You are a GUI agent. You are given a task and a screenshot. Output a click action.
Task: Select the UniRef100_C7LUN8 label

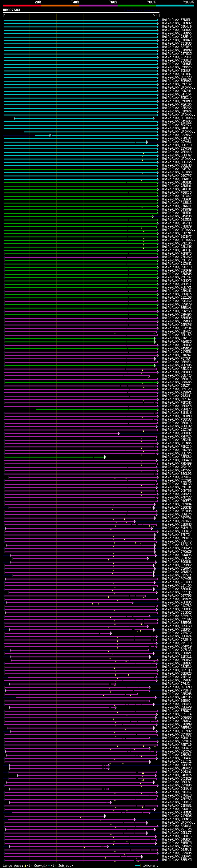click(x=176, y=416)
